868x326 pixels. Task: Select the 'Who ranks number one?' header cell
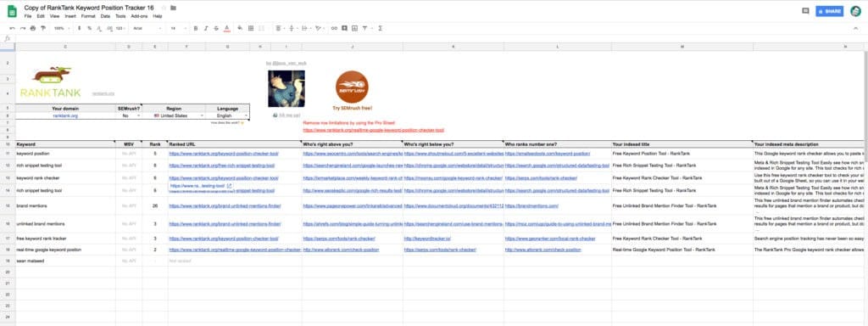pyautogui.click(x=558, y=144)
